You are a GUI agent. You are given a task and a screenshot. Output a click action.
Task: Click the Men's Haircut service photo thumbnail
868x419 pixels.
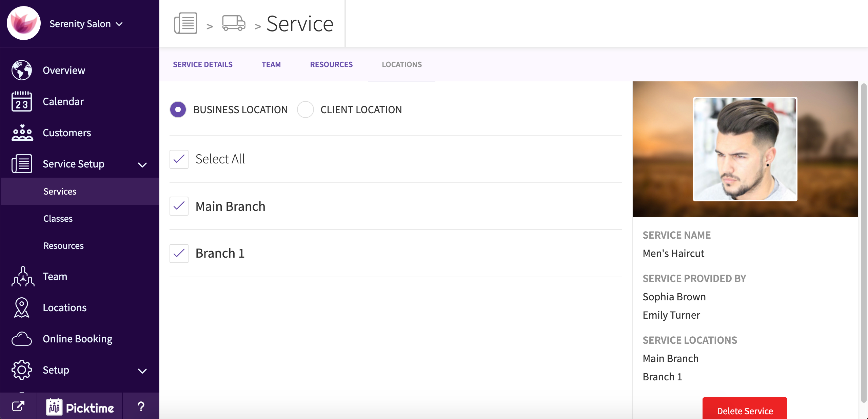745,149
